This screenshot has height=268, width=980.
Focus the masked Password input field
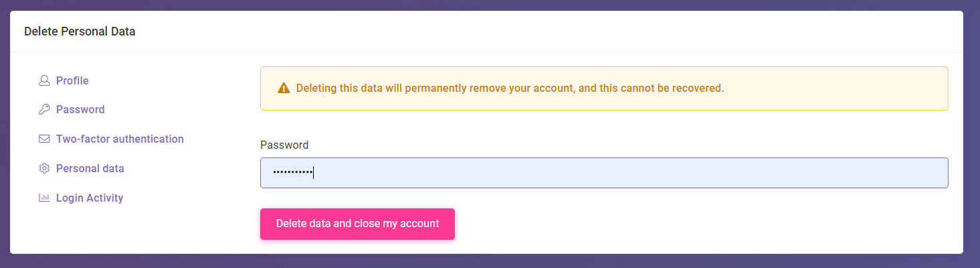click(x=603, y=173)
